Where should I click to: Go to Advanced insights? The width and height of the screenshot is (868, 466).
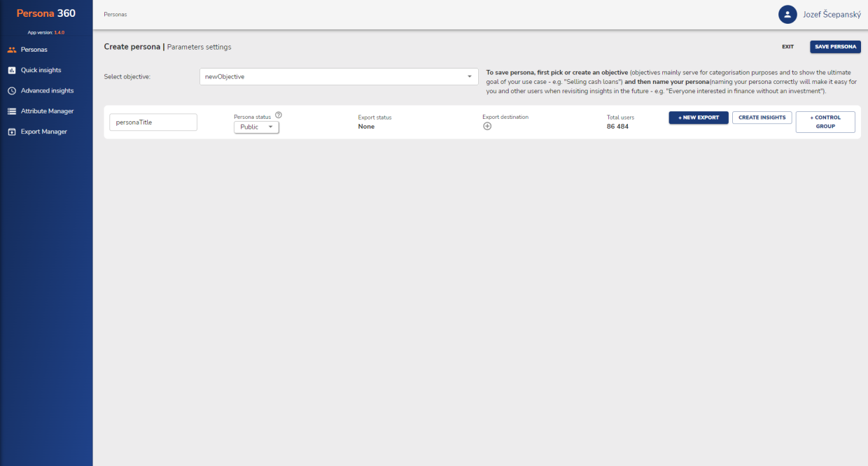tap(46, 91)
